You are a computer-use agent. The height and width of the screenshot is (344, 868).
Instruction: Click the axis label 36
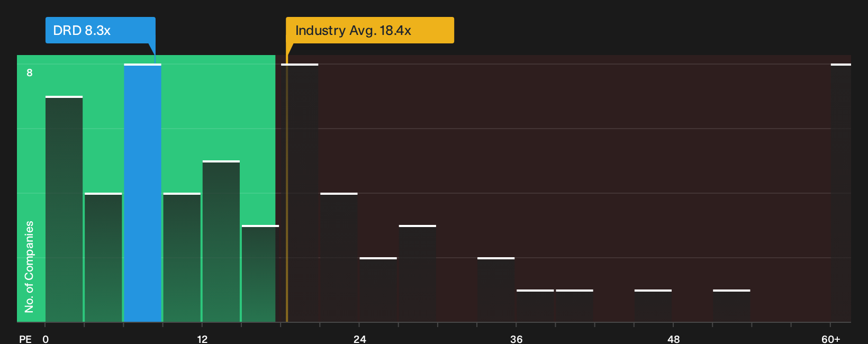pos(516,339)
